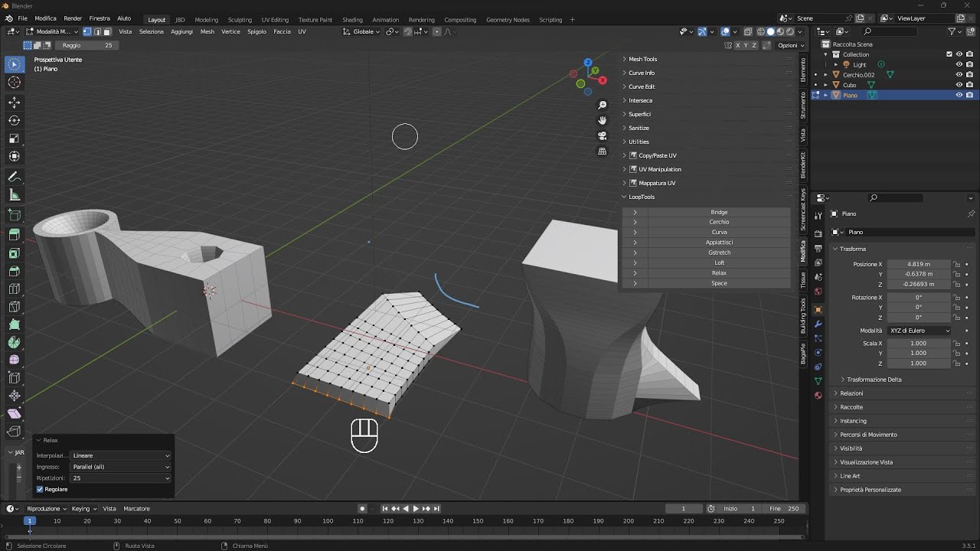The height and width of the screenshot is (551, 980).
Task: Open the Sculpting workspace tab
Action: pyautogui.click(x=240, y=19)
